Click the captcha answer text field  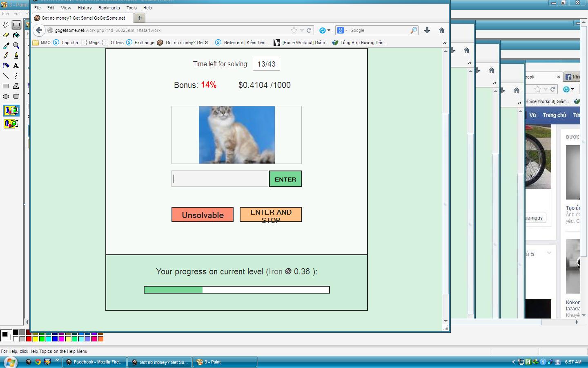click(220, 179)
